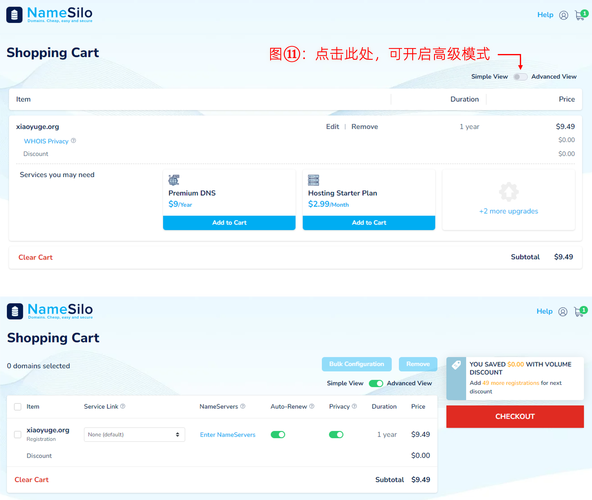Image resolution: width=592 pixels, height=500 pixels.
Task: Switch off the Advanced View toggle in bottom cart
Action: point(376,383)
